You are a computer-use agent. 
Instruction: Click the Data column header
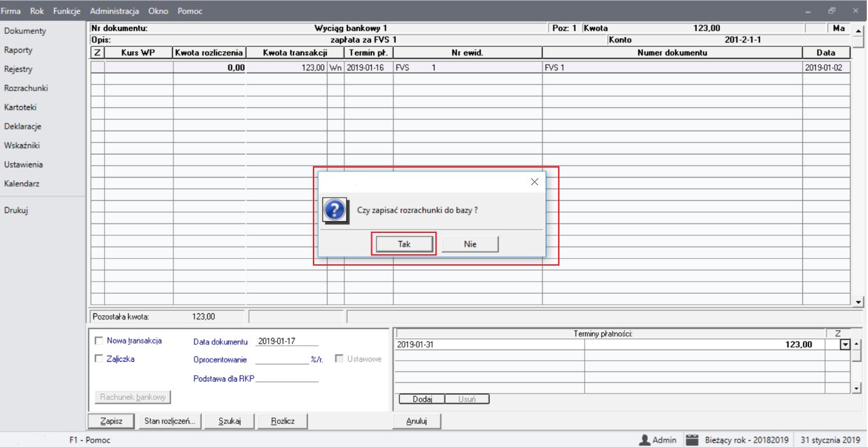[x=826, y=53]
